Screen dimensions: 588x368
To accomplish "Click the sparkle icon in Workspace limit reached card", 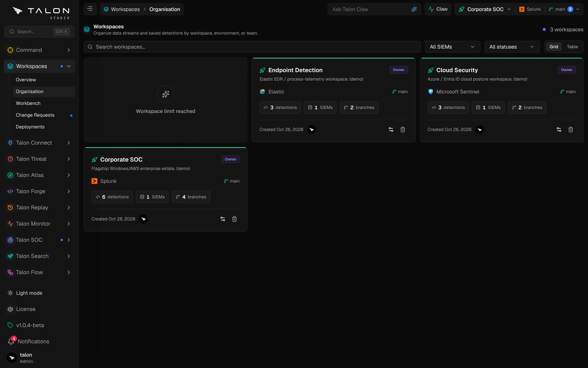I will [x=166, y=94].
